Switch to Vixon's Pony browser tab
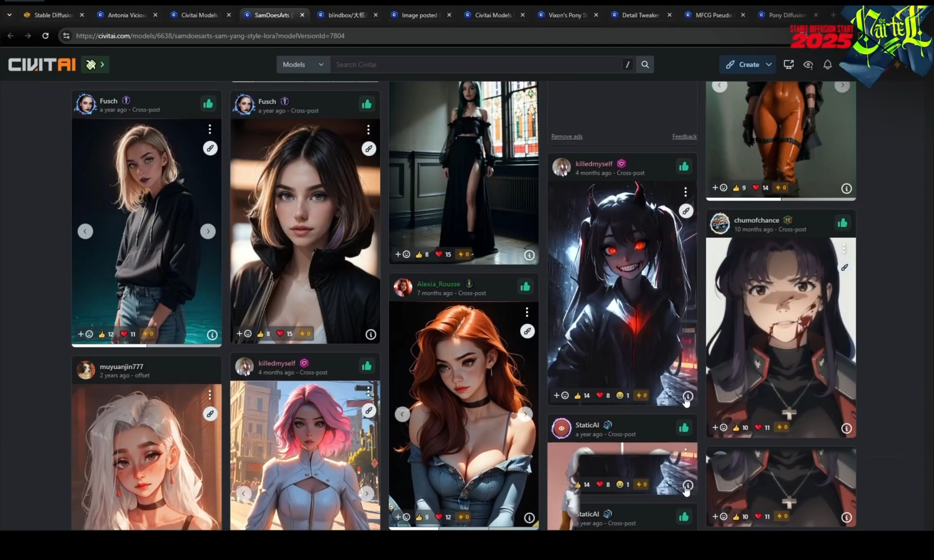The height and width of the screenshot is (560, 934). pos(567,15)
